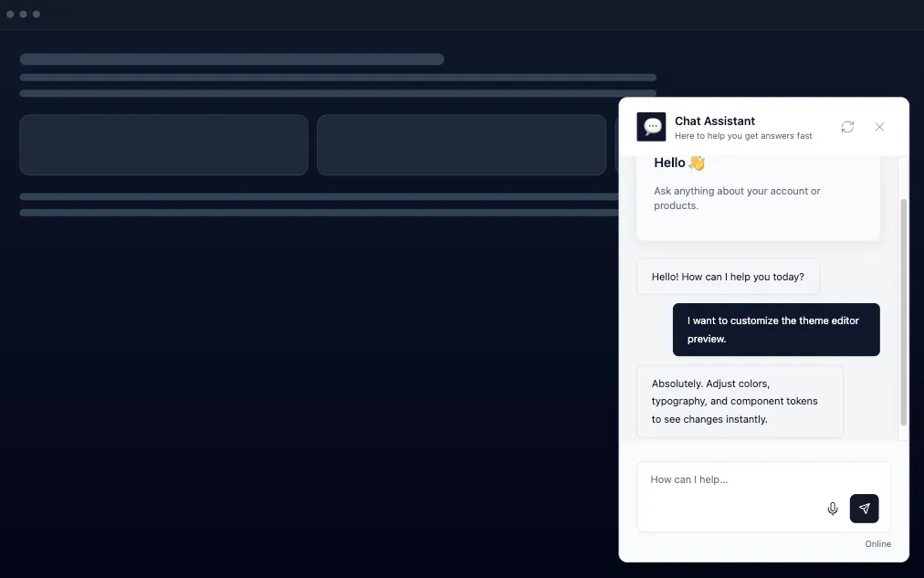924x578 pixels.
Task: Select the 'Absolutely. Adjust colors' reply bubble
Action: point(740,401)
